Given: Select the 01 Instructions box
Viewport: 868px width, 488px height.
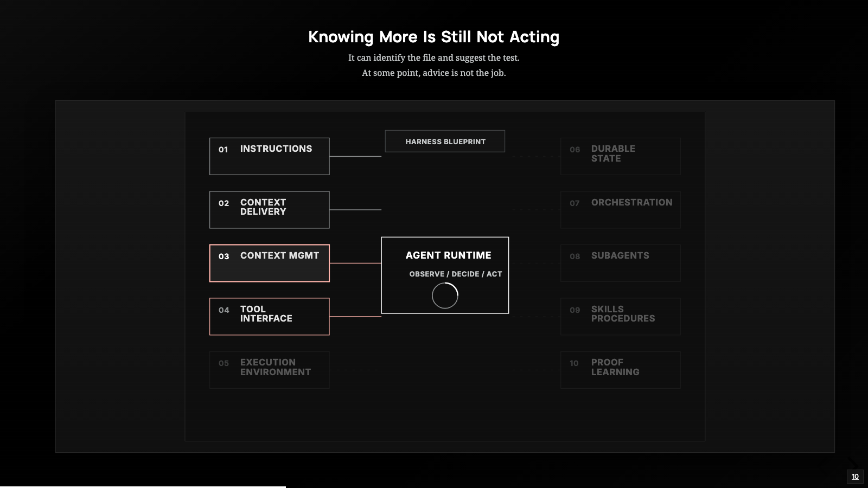Looking at the screenshot, I should coord(269,156).
